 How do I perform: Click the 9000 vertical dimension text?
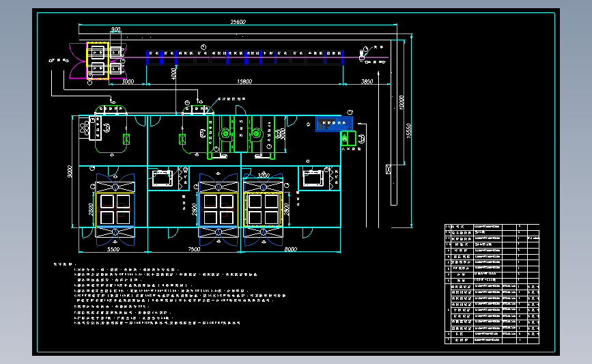point(70,171)
